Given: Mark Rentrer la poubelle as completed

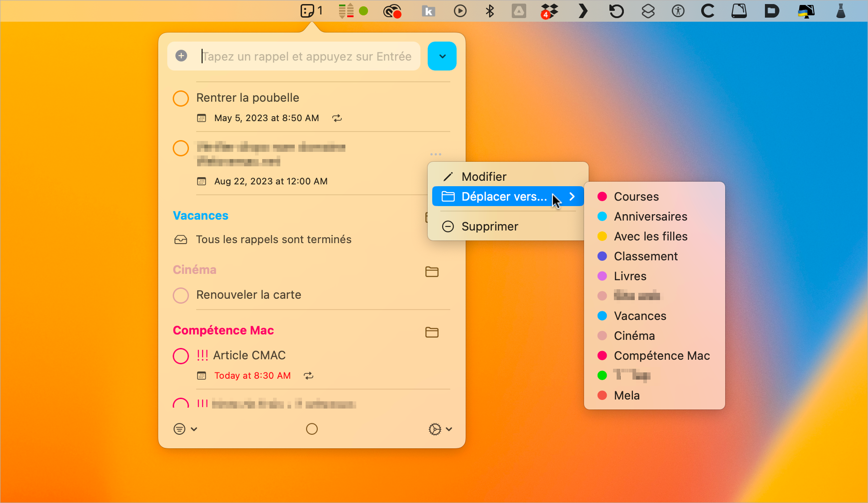Looking at the screenshot, I should tap(181, 98).
